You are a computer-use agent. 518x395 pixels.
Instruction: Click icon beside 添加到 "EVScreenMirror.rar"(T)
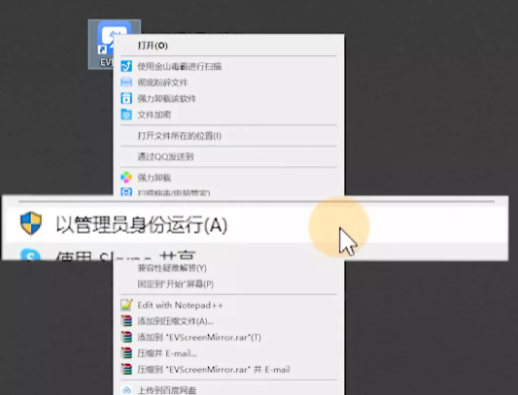click(126, 337)
